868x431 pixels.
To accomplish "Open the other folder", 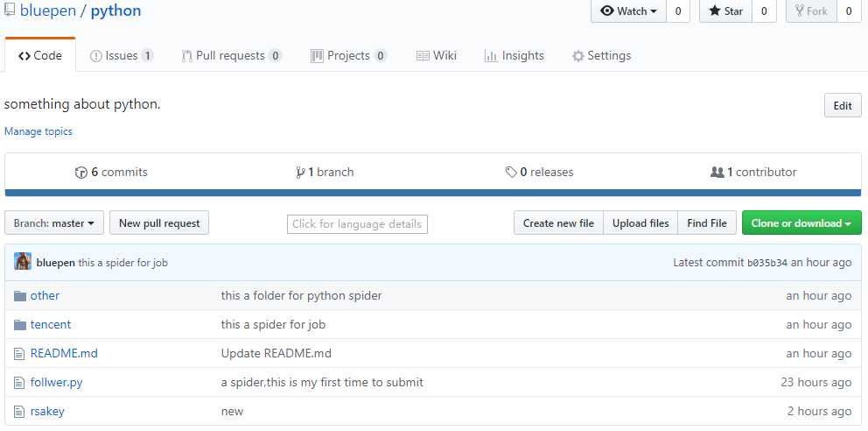I will pyautogui.click(x=45, y=296).
